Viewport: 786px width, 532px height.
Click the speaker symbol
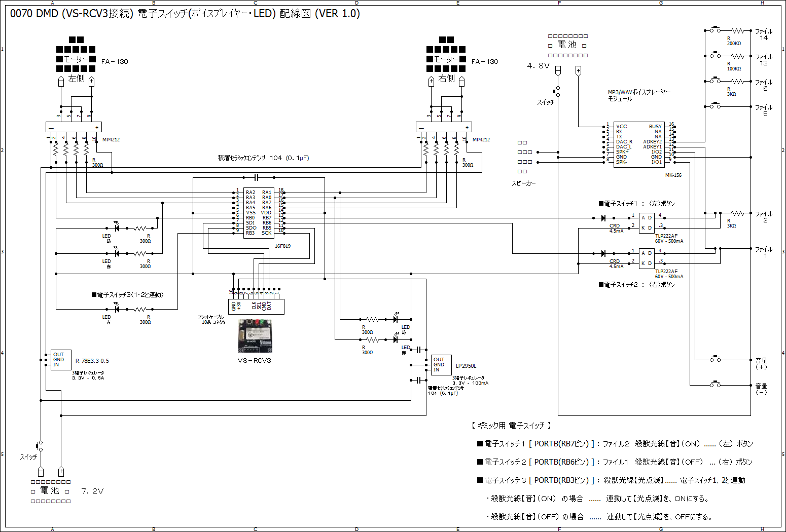click(525, 157)
